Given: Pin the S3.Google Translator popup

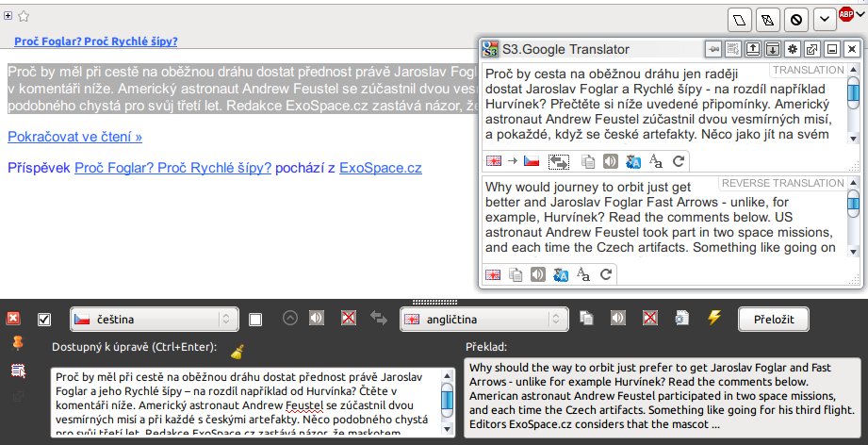Looking at the screenshot, I should pos(713,49).
